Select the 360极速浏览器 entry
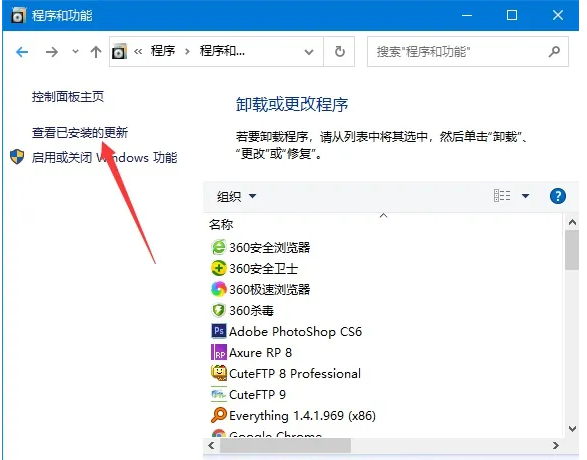 click(270, 289)
